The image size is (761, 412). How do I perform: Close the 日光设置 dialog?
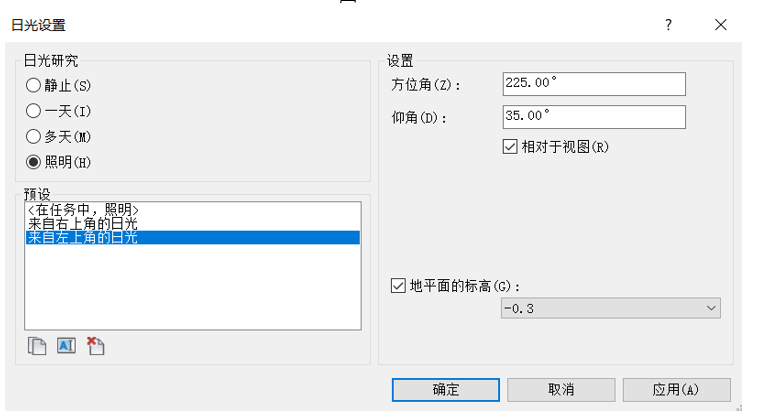[x=720, y=25]
